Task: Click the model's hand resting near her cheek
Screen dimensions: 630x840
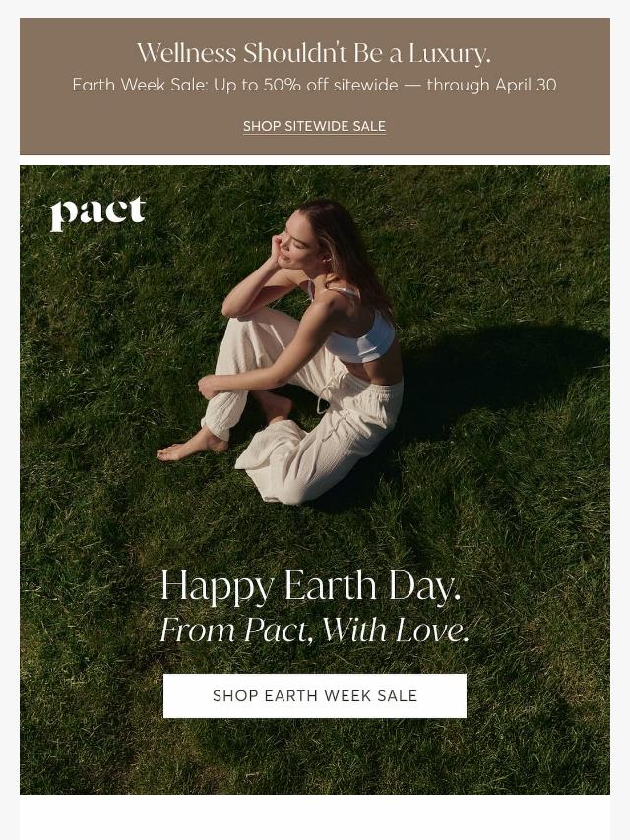Action: 278,248
